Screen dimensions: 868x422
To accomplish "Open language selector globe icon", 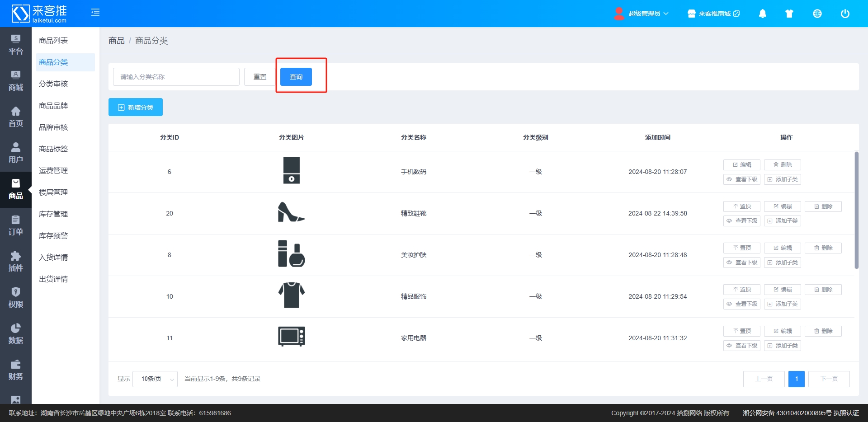I will (x=817, y=14).
